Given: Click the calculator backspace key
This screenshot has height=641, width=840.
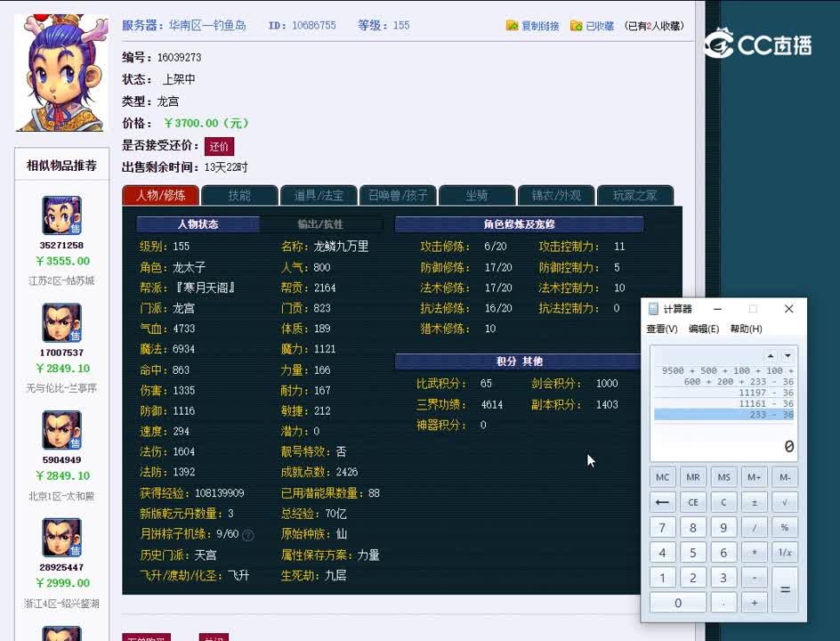Looking at the screenshot, I should tap(662, 502).
